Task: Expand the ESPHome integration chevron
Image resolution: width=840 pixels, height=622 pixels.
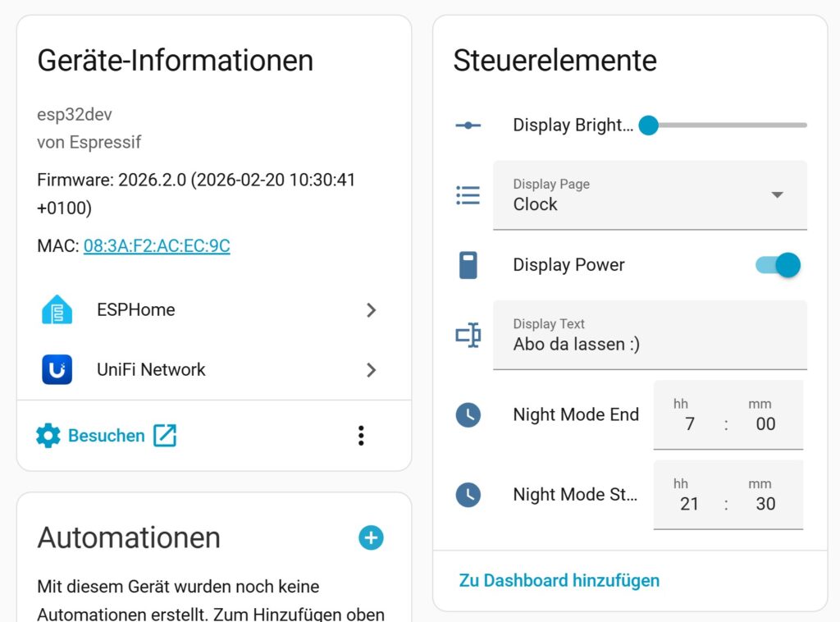Action: (x=372, y=310)
